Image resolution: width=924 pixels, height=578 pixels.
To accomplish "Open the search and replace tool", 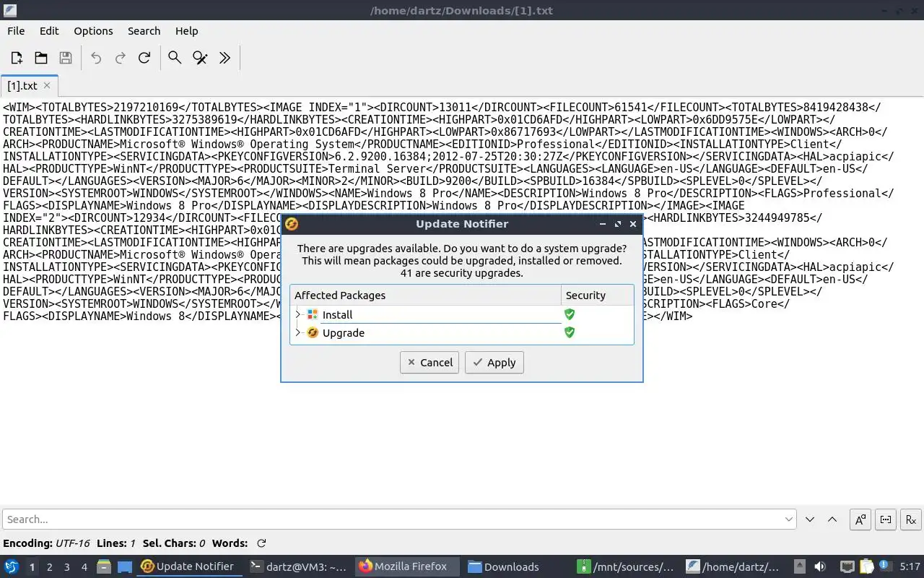I will point(200,58).
